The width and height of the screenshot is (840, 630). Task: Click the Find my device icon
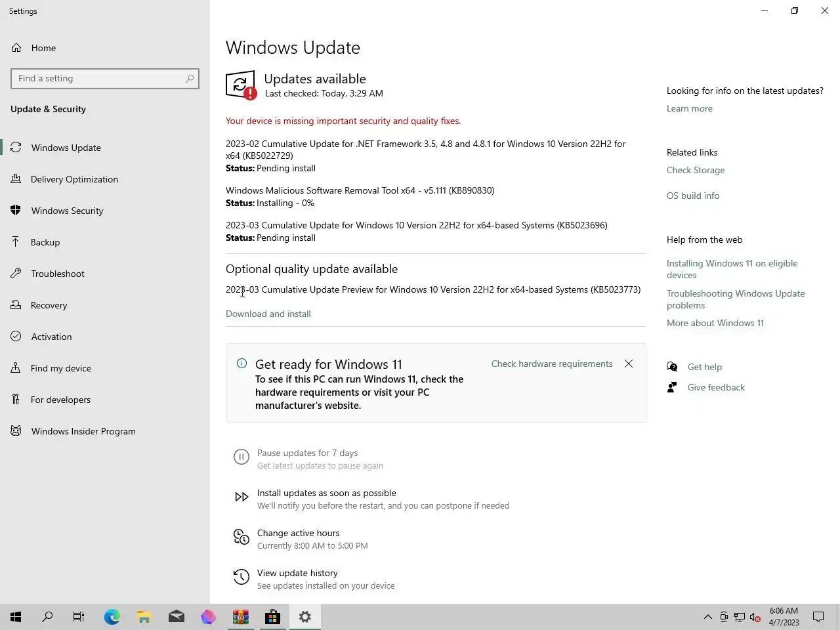coord(16,368)
